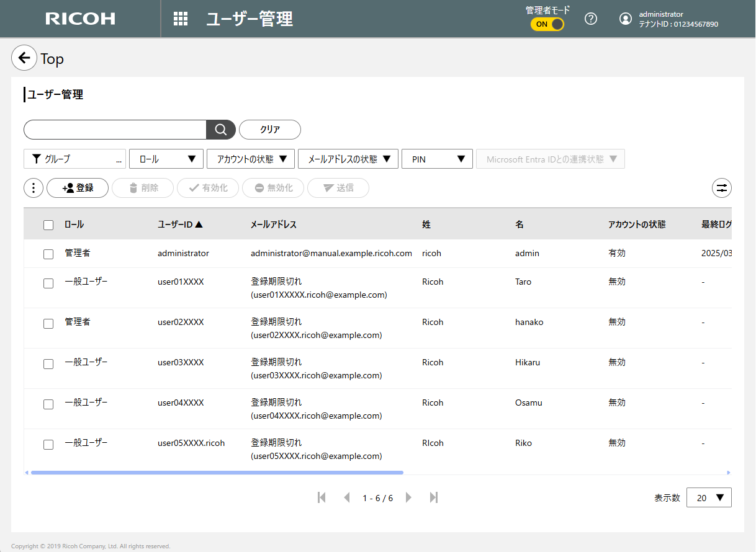This screenshot has width=756, height=552.
Task: Click the 有効 status in administrator row
Action: tap(617, 253)
